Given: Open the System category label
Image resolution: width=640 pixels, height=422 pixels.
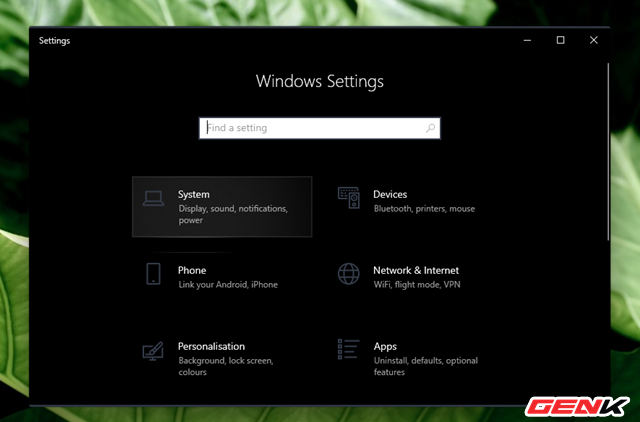Looking at the screenshot, I should (x=194, y=194).
